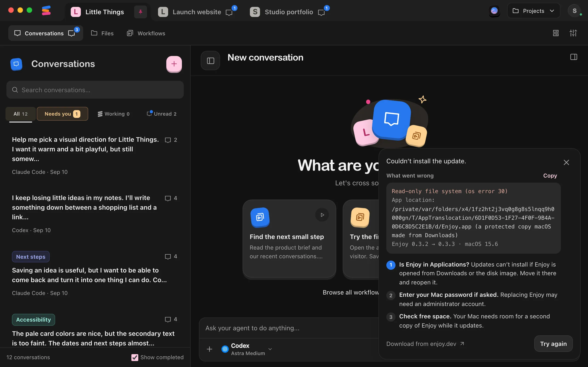
Task: Switch to the Launch website project tab
Action: pos(196,12)
